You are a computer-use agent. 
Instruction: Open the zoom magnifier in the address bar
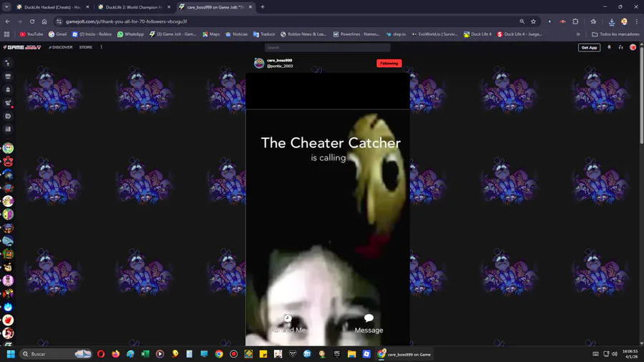pyautogui.click(x=522, y=21)
